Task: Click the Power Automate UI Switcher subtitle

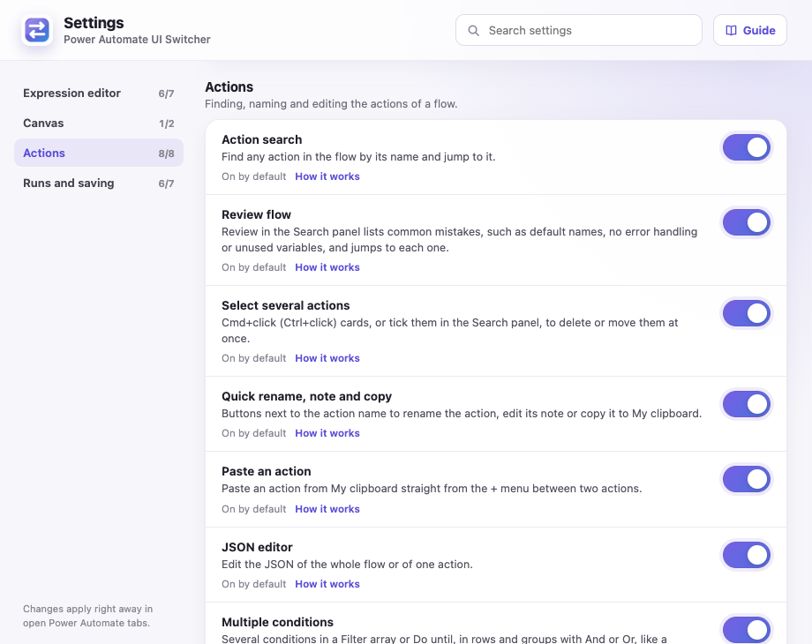Action: pos(137,40)
